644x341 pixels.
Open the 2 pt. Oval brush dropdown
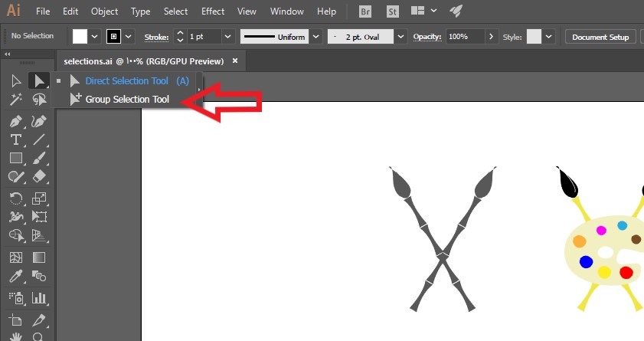coord(400,37)
